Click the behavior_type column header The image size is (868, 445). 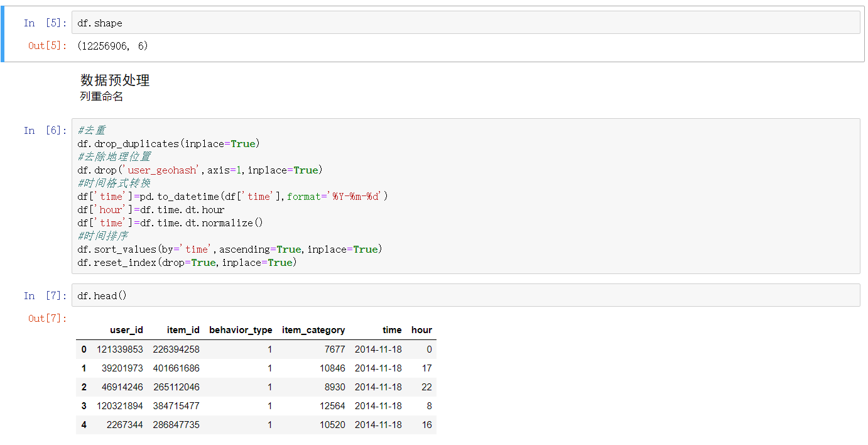241,330
